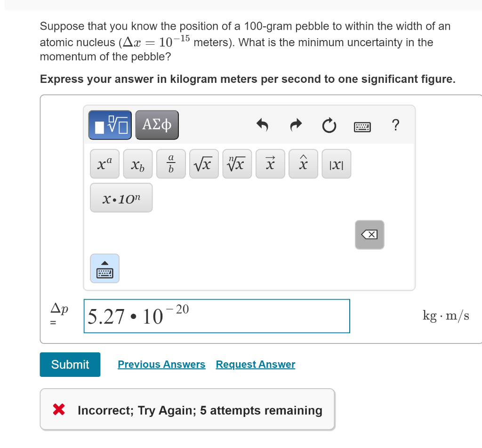
Task: Insert an exponent using the x^a button
Action: point(104,163)
